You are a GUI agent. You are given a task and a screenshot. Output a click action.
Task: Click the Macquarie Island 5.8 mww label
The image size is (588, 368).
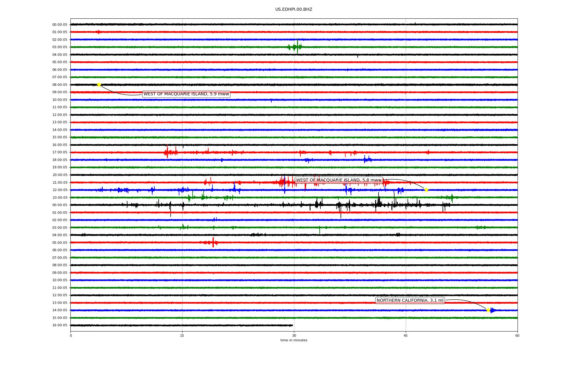339,180
